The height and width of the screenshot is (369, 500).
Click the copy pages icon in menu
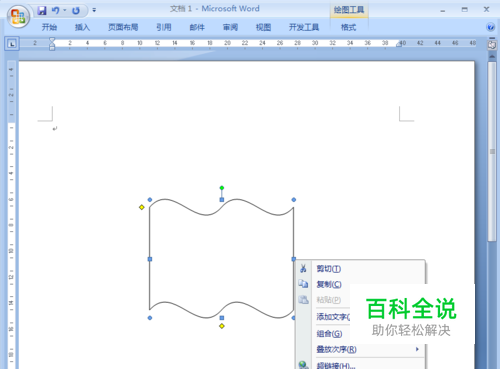pyautogui.click(x=303, y=284)
